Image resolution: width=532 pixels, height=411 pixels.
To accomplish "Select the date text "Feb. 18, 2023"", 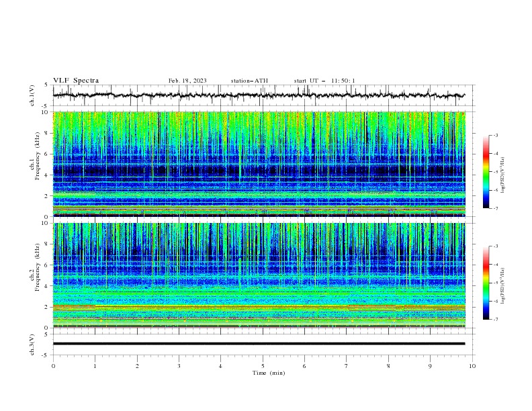I will [x=187, y=81].
